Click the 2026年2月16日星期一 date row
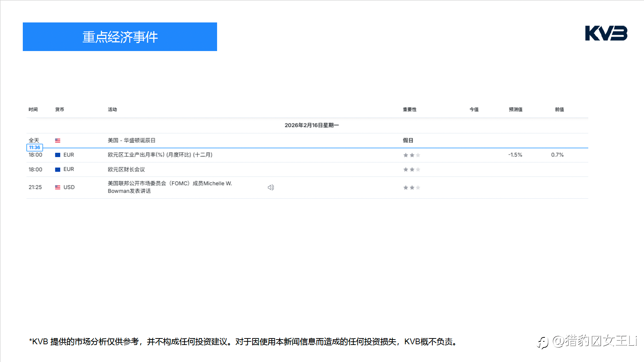The width and height of the screenshot is (644, 362). (312, 125)
